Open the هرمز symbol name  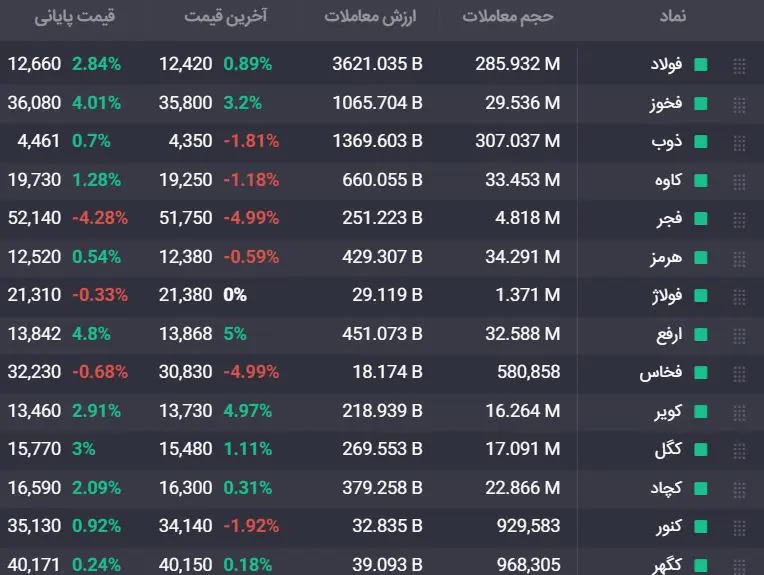666,257
